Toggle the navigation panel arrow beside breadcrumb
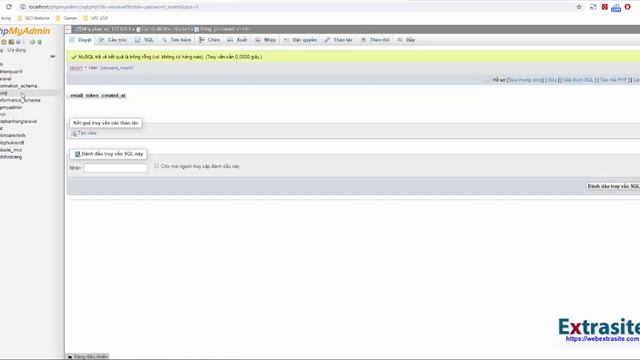Image resolution: width=640 pixels, height=360 pixels. 68,29
